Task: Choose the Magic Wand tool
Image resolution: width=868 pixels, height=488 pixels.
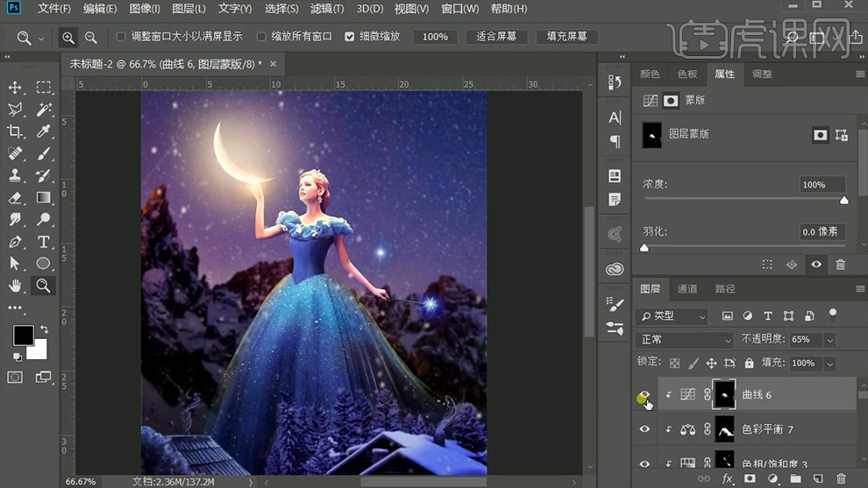Action: (43, 110)
